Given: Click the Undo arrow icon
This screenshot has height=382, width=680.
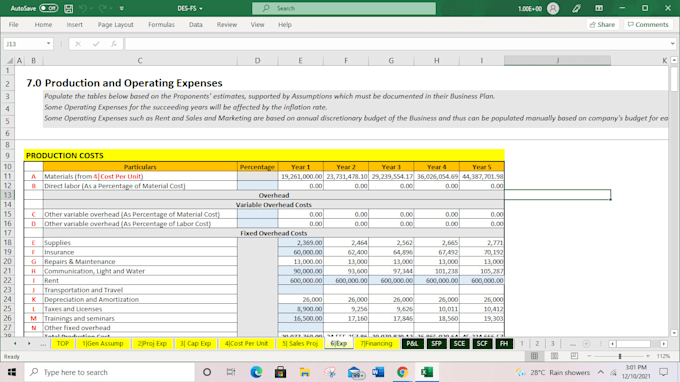Looking at the screenshot, I should coord(83,8).
